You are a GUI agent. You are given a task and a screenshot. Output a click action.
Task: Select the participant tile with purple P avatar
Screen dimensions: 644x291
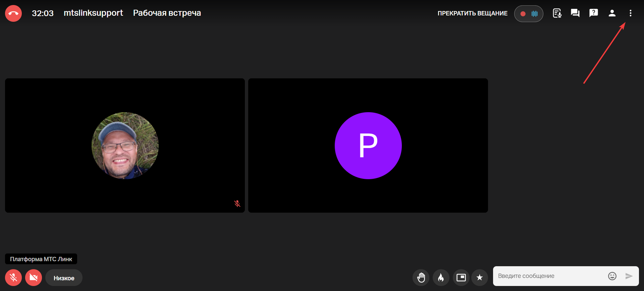click(x=368, y=145)
